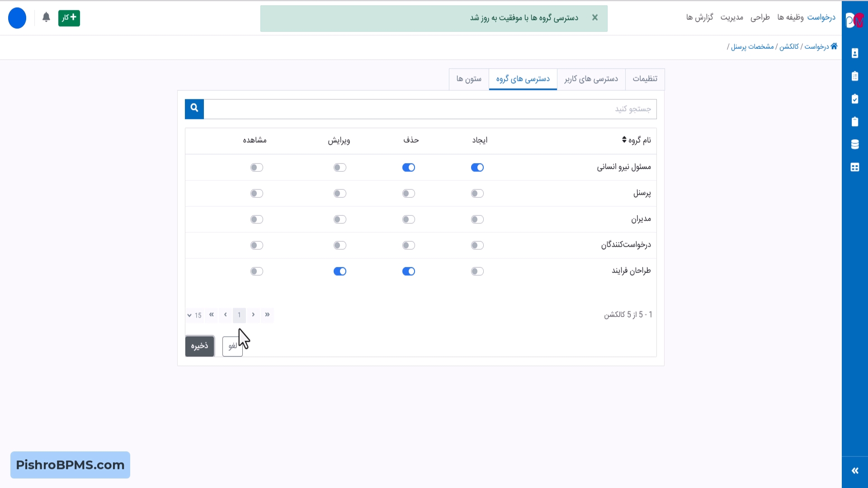The image size is (868, 488).
Task: Open the ستون ها tab
Action: (469, 79)
